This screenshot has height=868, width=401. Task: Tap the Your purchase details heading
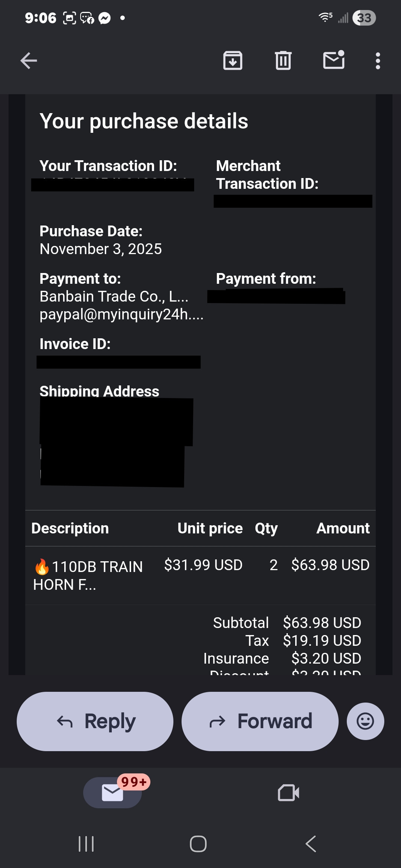pyautogui.click(x=144, y=121)
